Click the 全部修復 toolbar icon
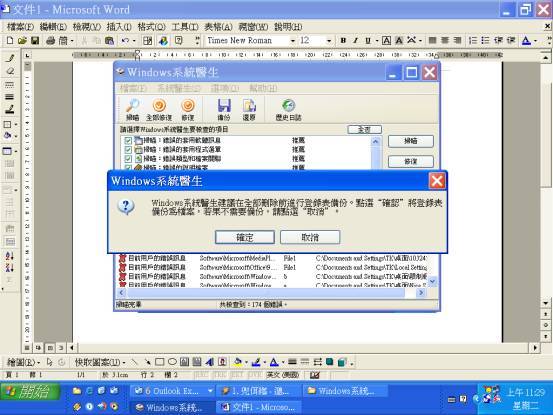553x415 pixels. click(x=159, y=110)
